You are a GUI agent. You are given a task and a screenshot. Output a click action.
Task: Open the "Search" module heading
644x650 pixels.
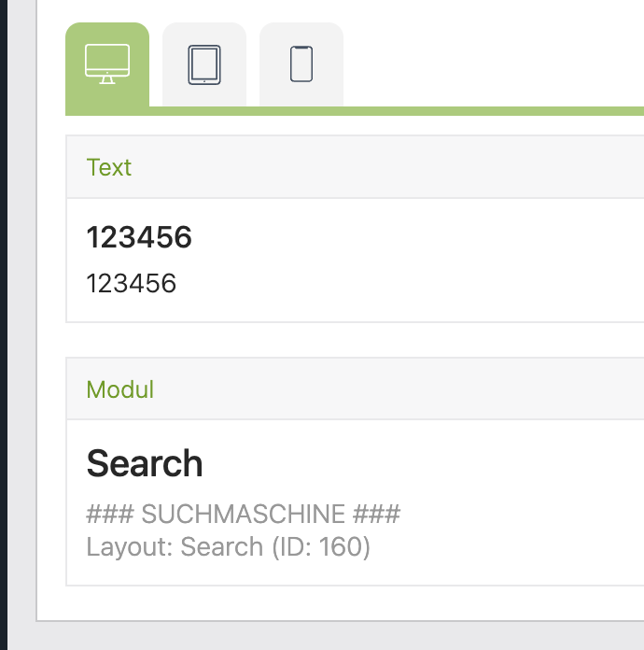(145, 463)
